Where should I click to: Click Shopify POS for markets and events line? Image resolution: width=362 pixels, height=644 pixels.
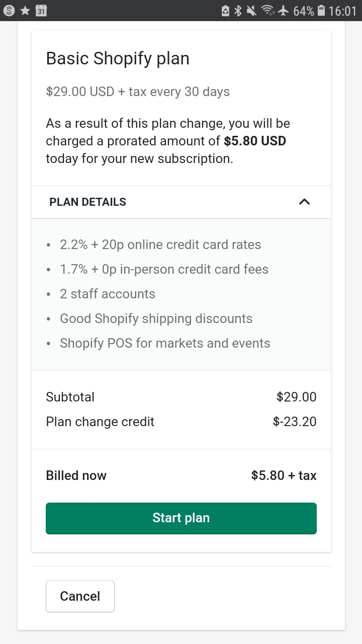point(165,343)
